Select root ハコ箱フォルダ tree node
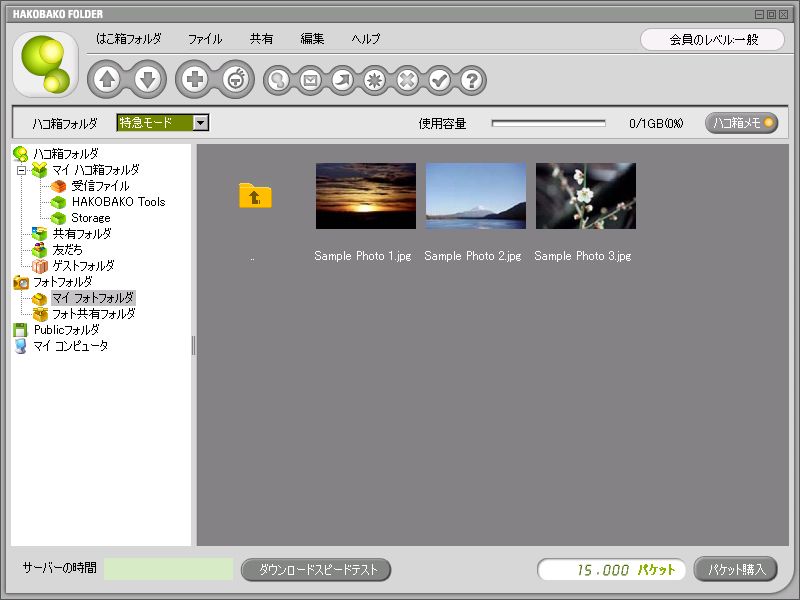 66,154
